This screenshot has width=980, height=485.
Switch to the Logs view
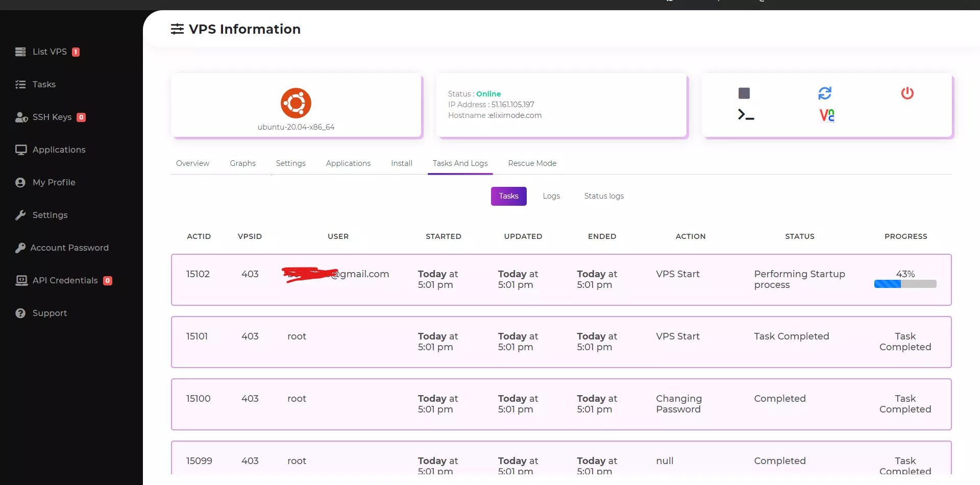tap(551, 196)
